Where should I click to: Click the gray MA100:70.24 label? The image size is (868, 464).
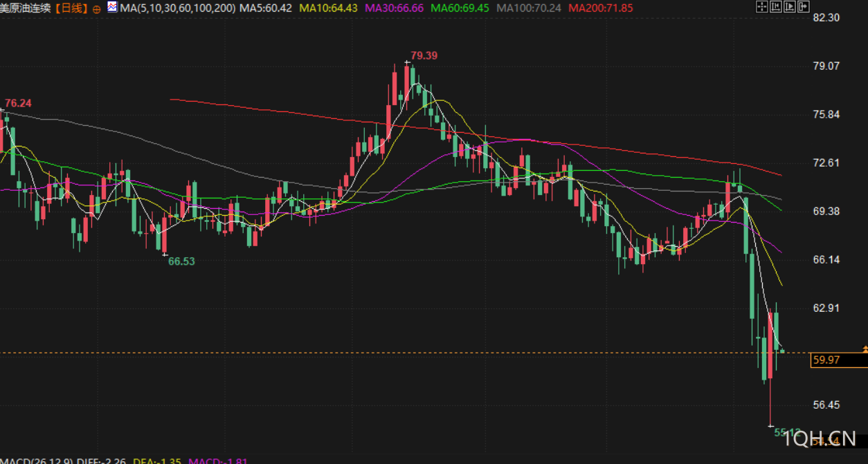coord(529,8)
